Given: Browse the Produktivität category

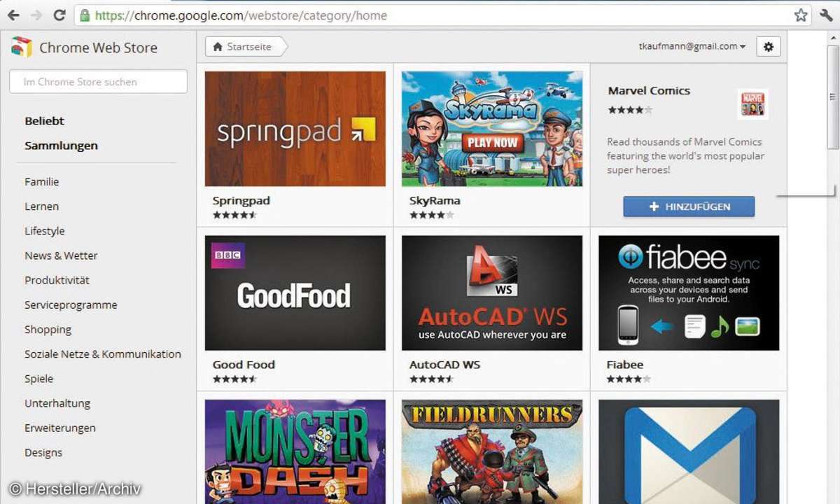Looking at the screenshot, I should click(57, 280).
